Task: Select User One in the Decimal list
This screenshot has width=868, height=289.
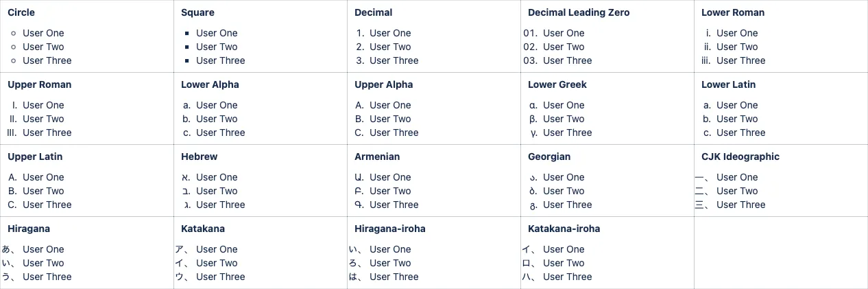Action: pos(390,33)
